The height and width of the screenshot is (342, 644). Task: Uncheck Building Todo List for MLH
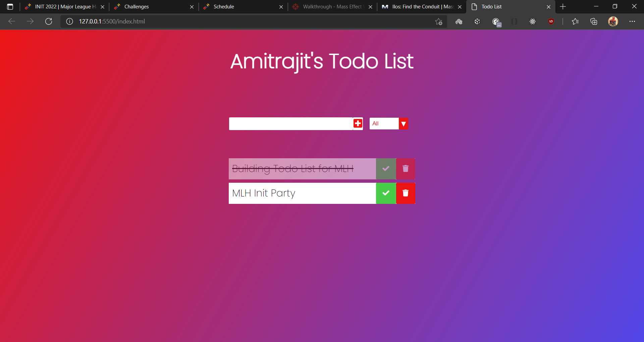tap(386, 169)
